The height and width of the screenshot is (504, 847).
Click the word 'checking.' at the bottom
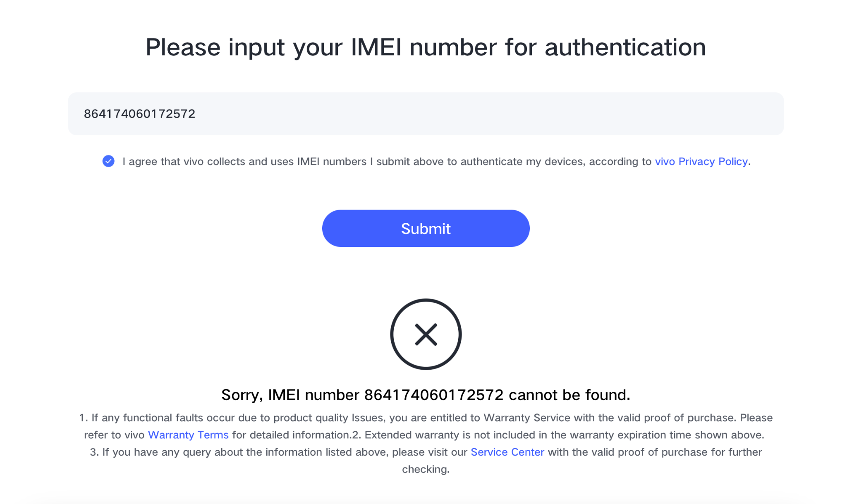click(426, 469)
